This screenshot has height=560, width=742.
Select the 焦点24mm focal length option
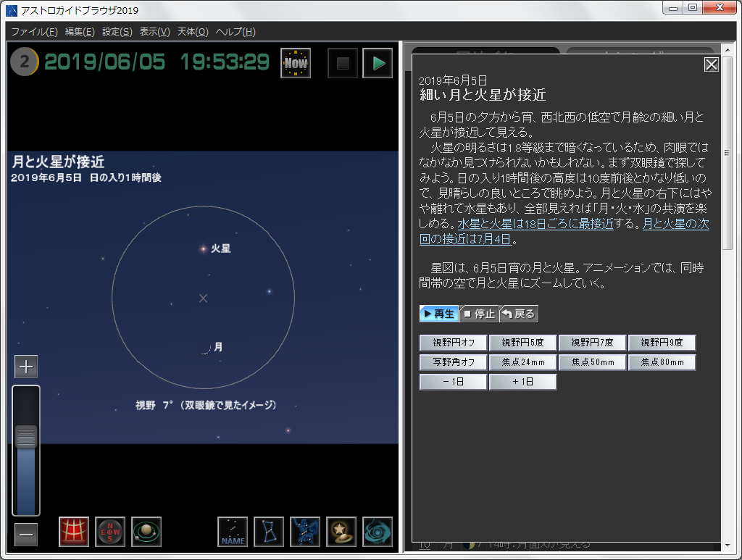[x=523, y=362]
